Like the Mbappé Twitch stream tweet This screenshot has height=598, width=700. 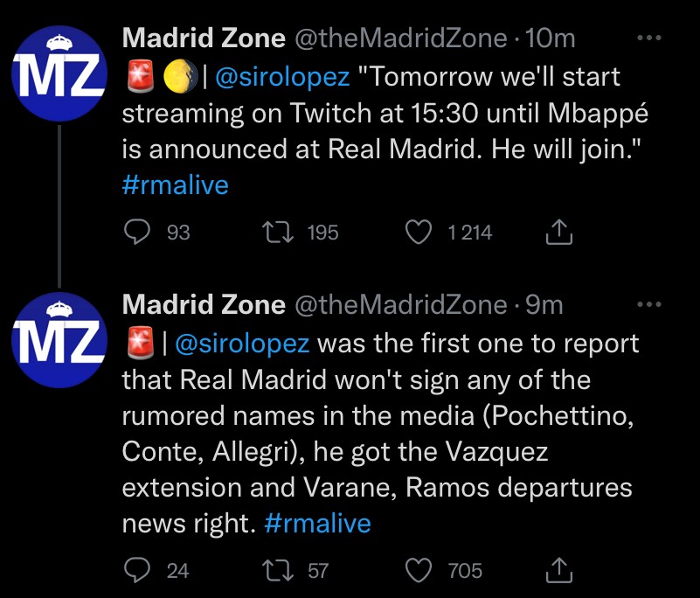tap(420, 232)
